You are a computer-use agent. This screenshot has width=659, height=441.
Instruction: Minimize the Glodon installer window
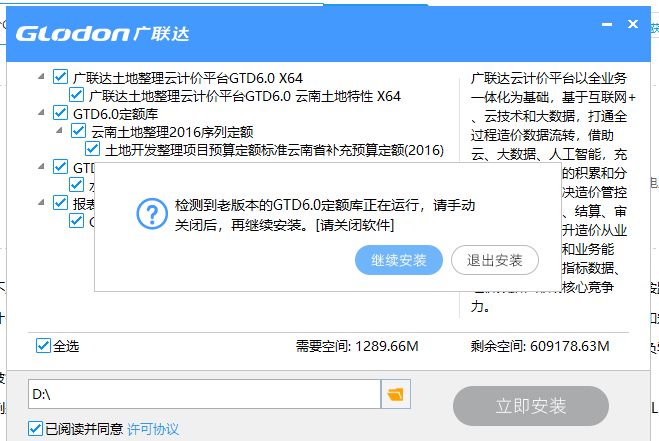[x=606, y=24]
